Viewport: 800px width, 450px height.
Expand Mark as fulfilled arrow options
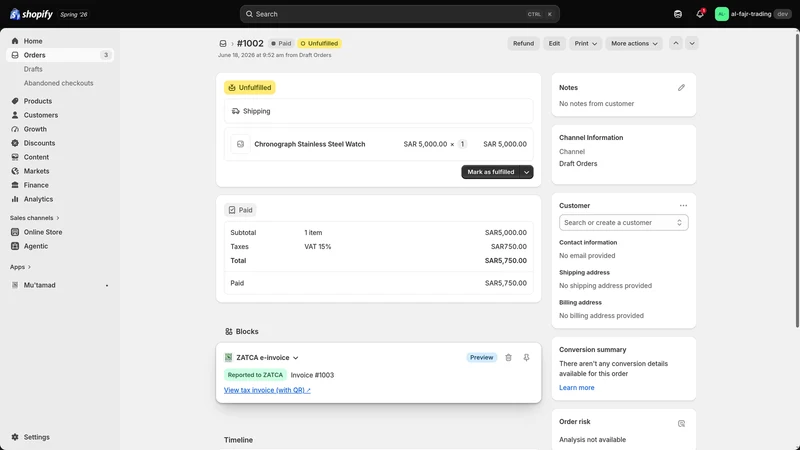[527, 172]
